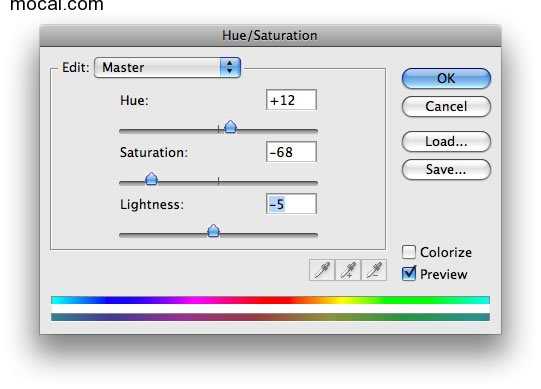Screen dimensions: 541x389
Task: Click the Hue slider handle
Action: tap(230, 127)
